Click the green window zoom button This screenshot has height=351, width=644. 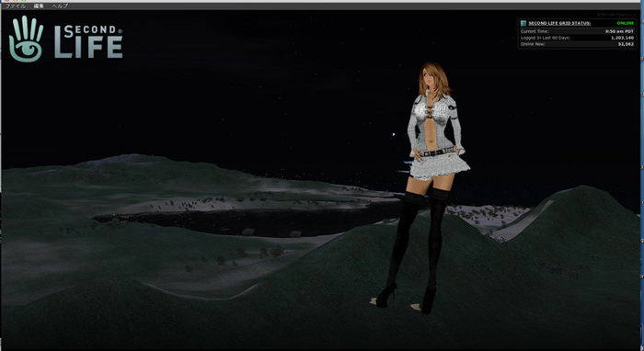[x=23, y=0]
